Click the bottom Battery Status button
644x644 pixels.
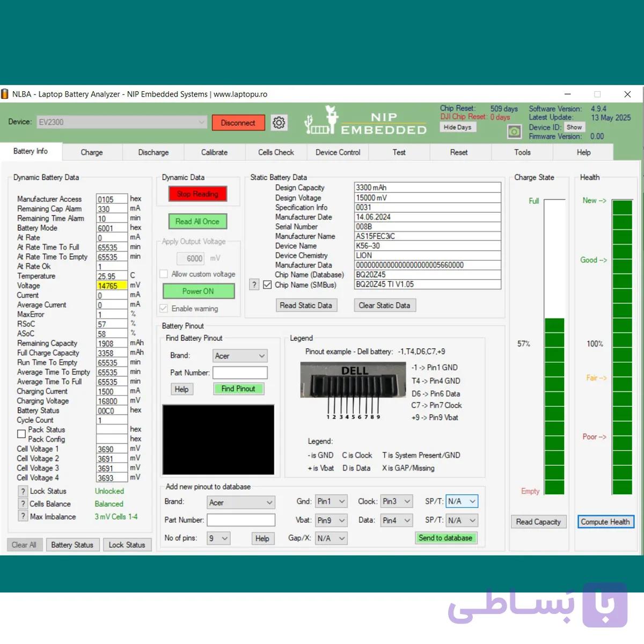coord(72,545)
